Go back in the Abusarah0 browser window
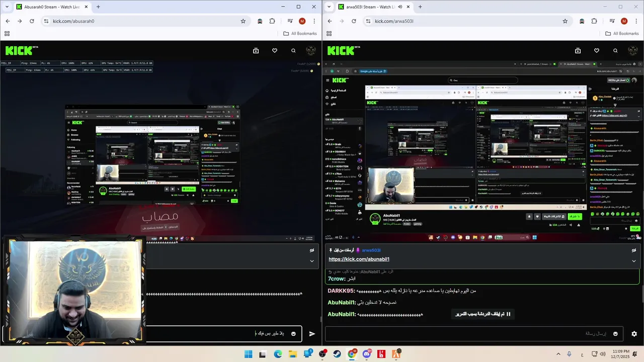The height and width of the screenshot is (362, 644). coord(8,21)
